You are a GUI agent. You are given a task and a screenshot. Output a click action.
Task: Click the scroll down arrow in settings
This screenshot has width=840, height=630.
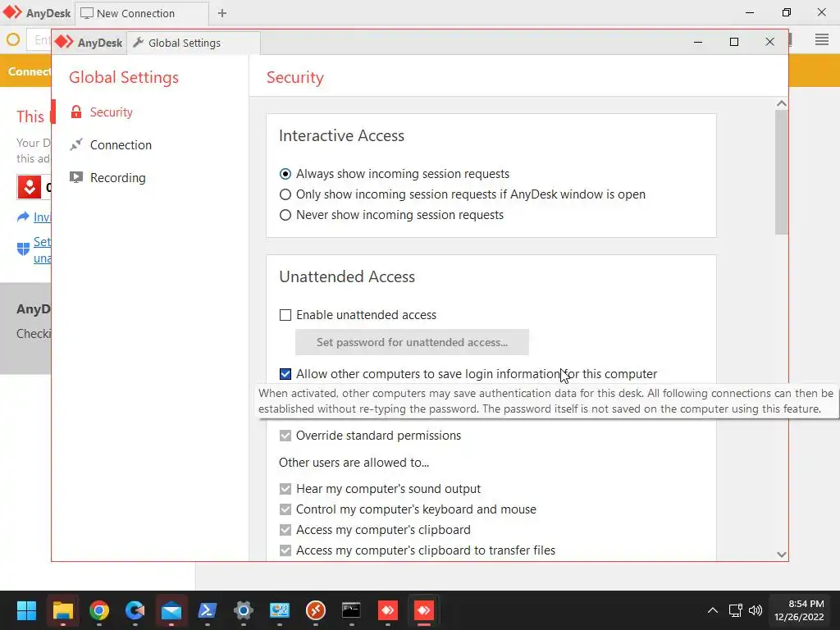782,555
